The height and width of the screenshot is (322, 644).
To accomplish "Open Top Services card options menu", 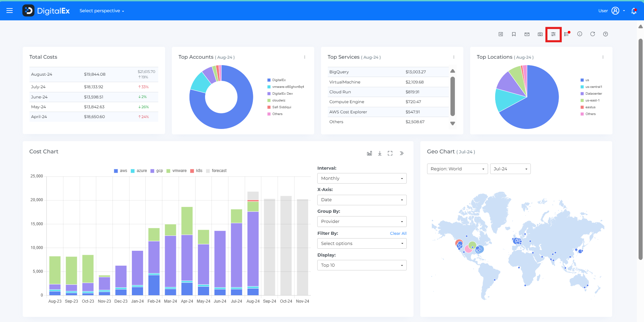I will pos(454,57).
